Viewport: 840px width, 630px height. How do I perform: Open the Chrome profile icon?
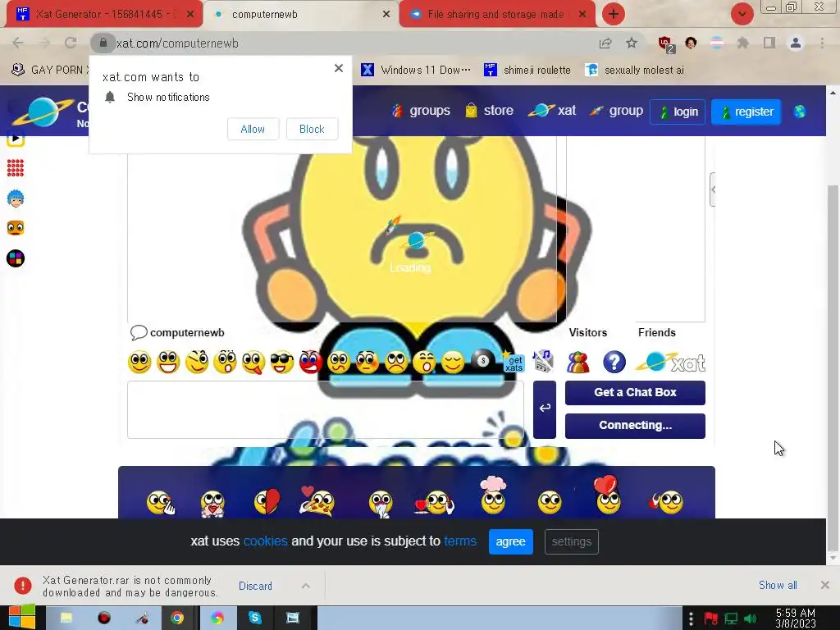796,43
